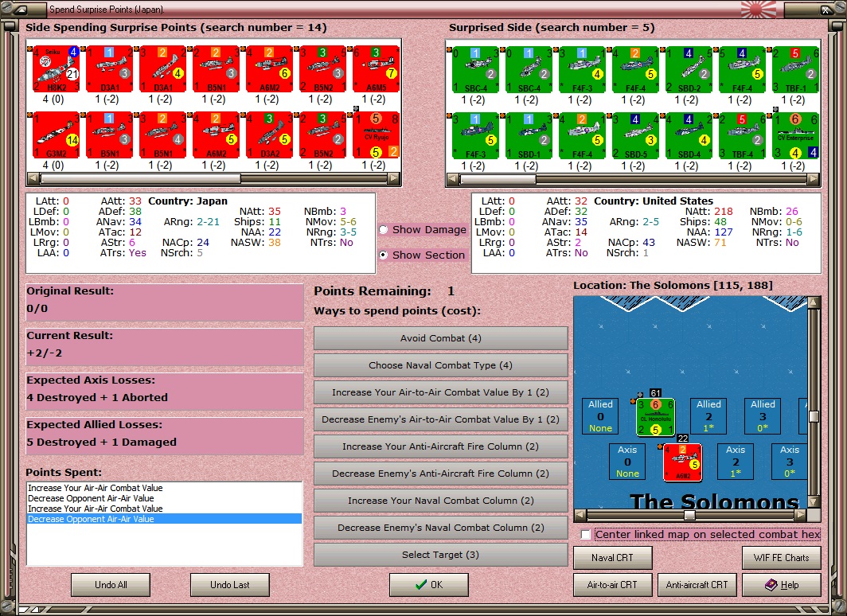This screenshot has width=847, height=616.
Task: Select last Decrease Opponent Air-Air Value entry
Action: click(x=164, y=519)
